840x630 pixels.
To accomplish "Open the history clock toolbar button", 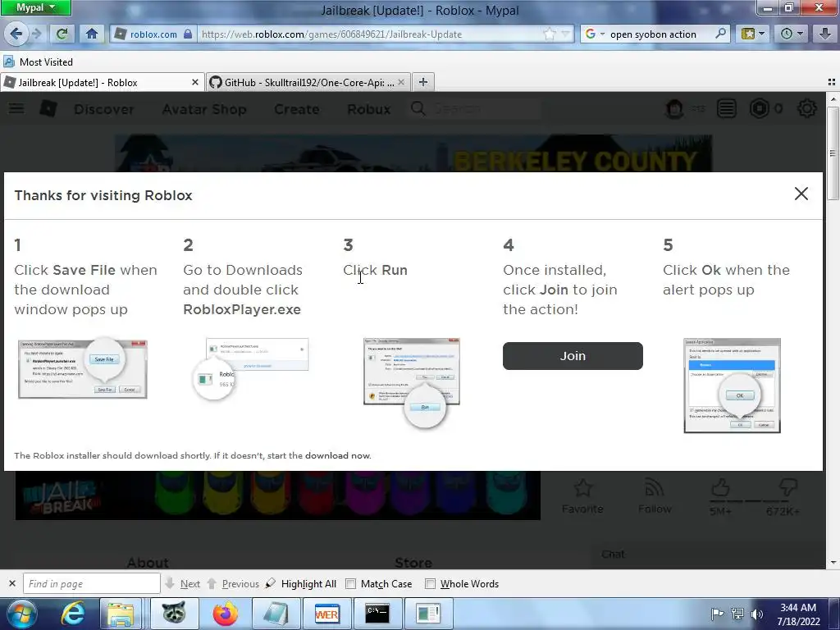I will tap(792, 34).
